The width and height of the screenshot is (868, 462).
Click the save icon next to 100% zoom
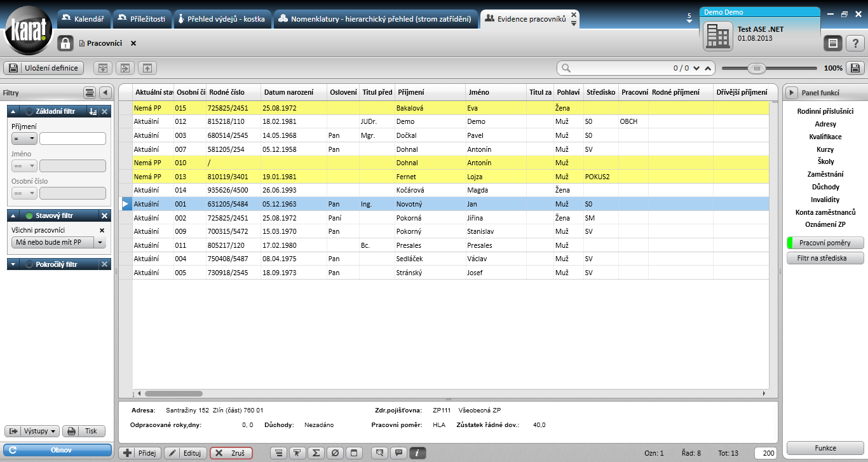855,68
